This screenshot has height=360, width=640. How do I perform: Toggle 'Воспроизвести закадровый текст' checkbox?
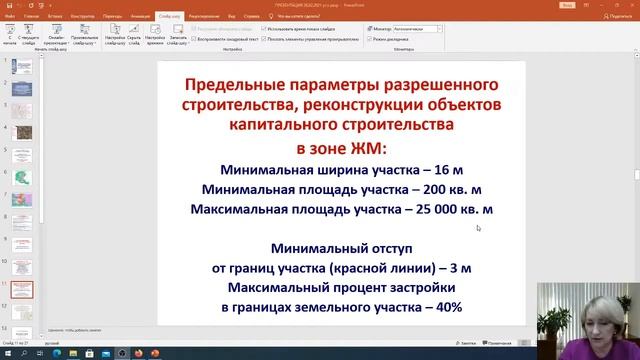(194, 39)
